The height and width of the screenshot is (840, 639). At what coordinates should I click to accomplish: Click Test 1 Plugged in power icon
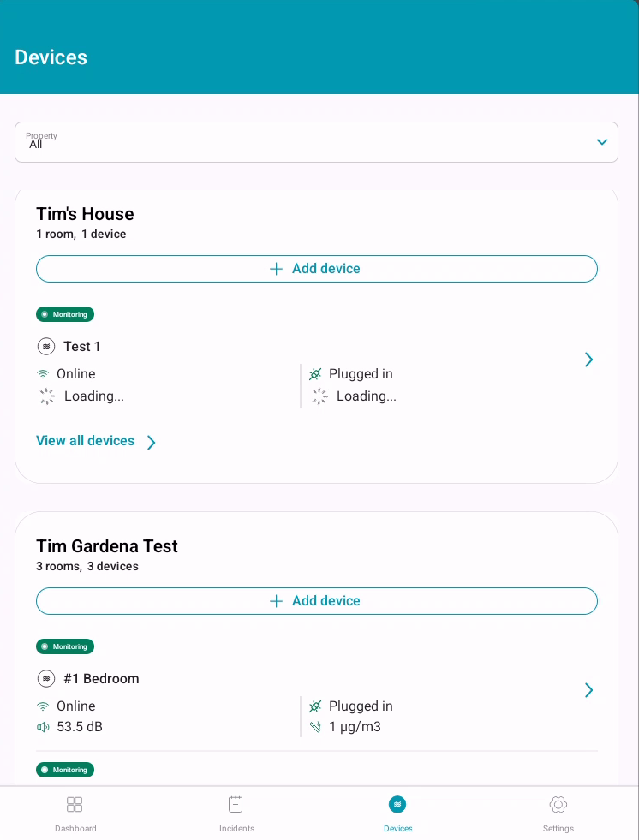(x=315, y=374)
